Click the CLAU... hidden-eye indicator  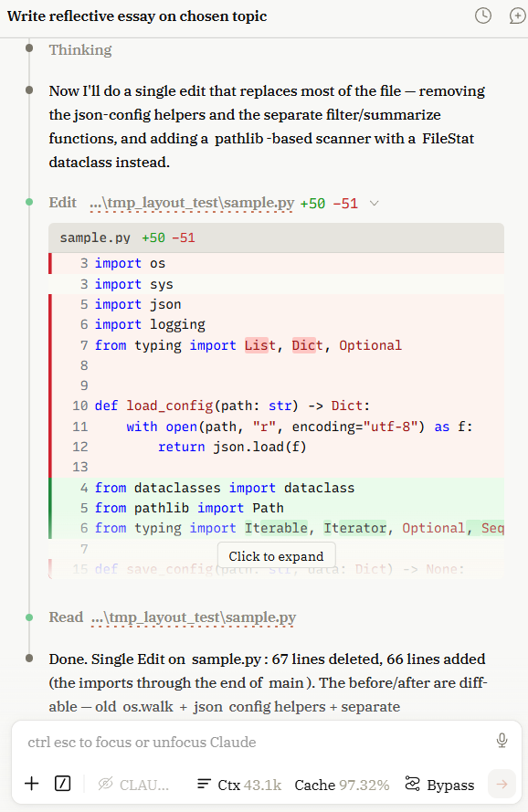(x=133, y=785)
